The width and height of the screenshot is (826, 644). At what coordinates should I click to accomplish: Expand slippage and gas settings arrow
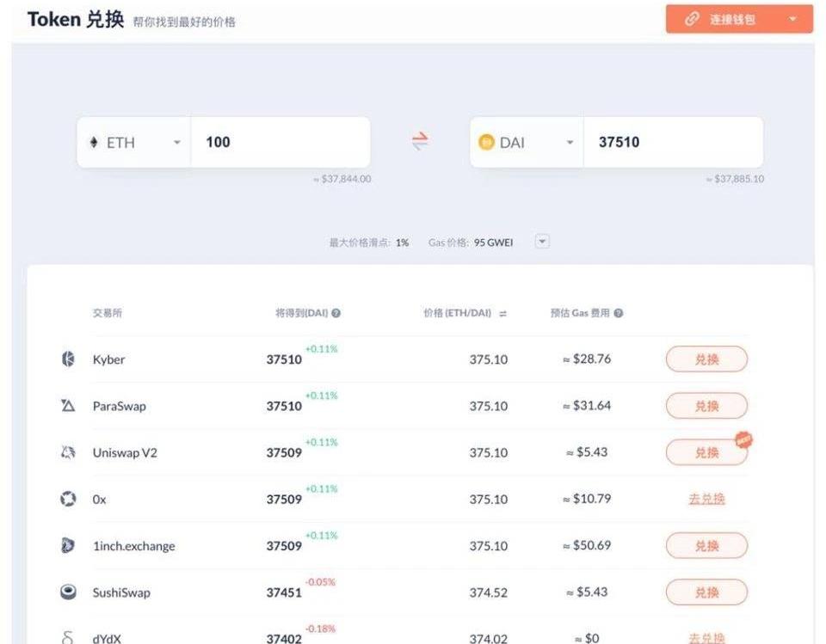pyautogui.click(x=542, y=242)
